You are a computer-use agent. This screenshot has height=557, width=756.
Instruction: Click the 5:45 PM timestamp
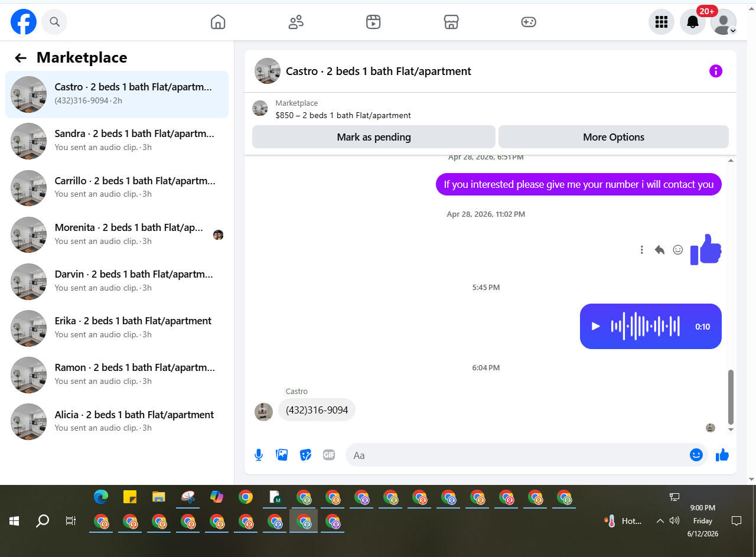pyautogui.click(x=486, y=288)
